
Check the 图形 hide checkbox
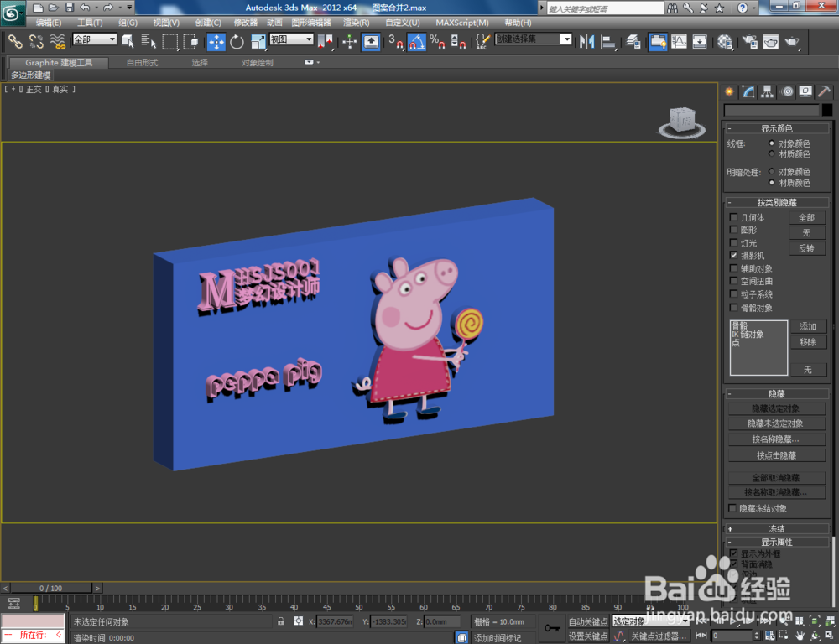[x=733, y=230]
